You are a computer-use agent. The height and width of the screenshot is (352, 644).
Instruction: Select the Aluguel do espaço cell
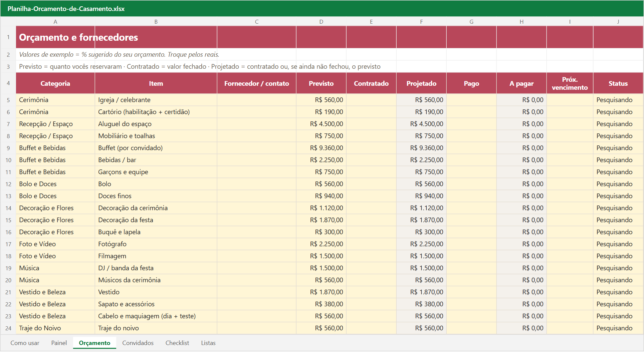156,124
